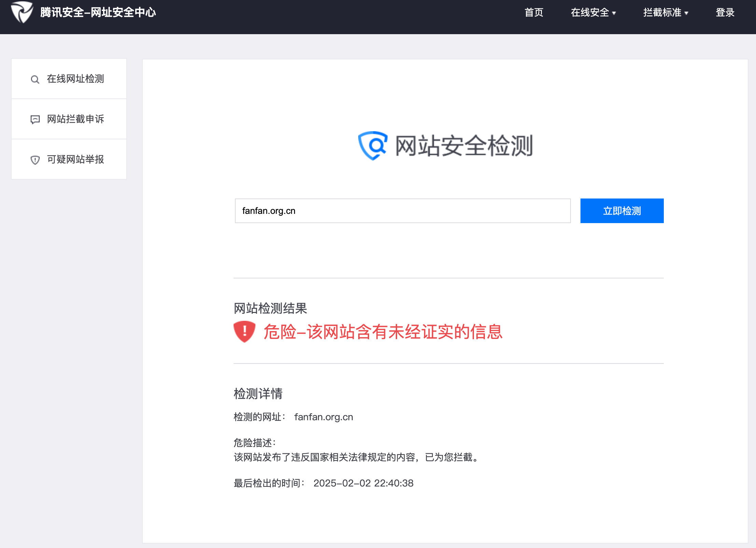Click the red danger shield icon
756x548 pixels.
point(244,331)
